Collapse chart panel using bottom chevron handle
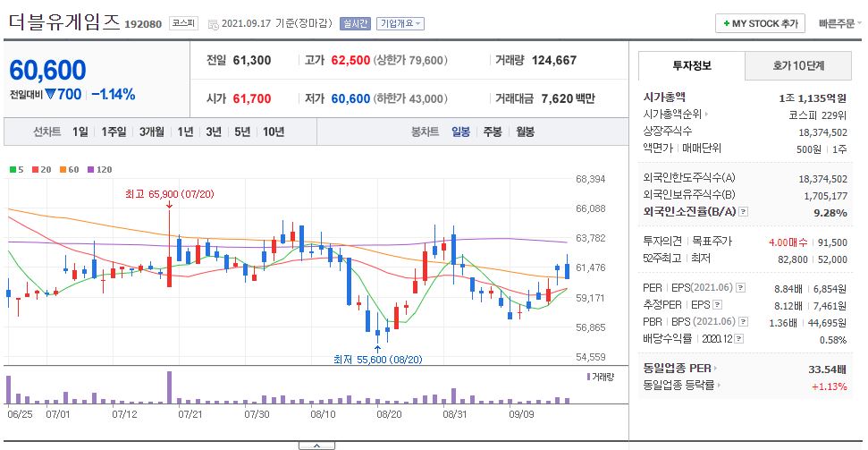868x450 pixels. pyautogui.click(x=316, y=446)
